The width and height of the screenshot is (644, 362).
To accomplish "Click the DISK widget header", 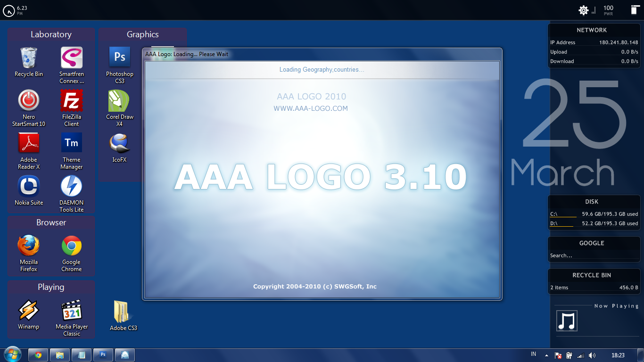I will (592, 202).
